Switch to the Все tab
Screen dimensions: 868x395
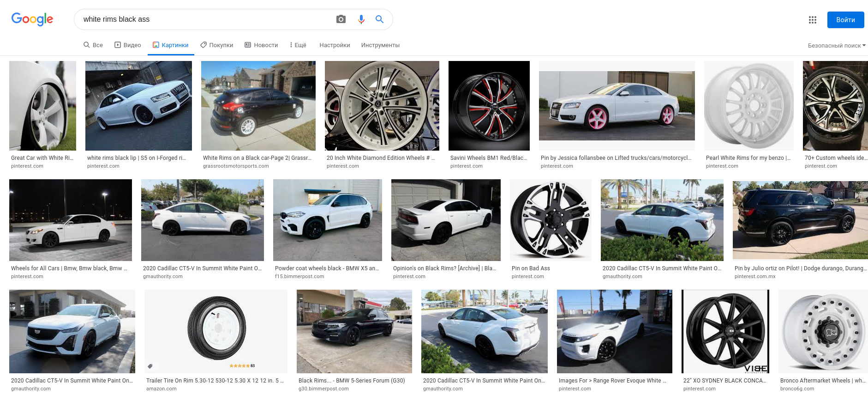click(x=93, y=45)
